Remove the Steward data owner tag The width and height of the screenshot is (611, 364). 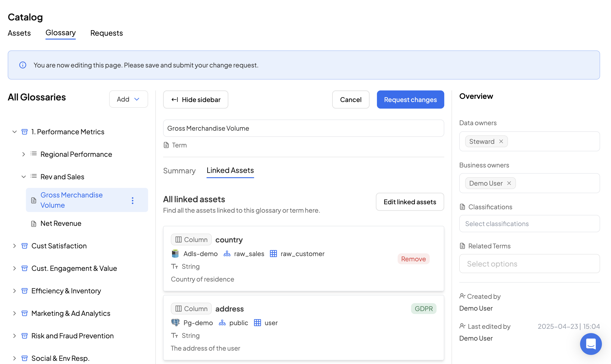tap(501, 142)
